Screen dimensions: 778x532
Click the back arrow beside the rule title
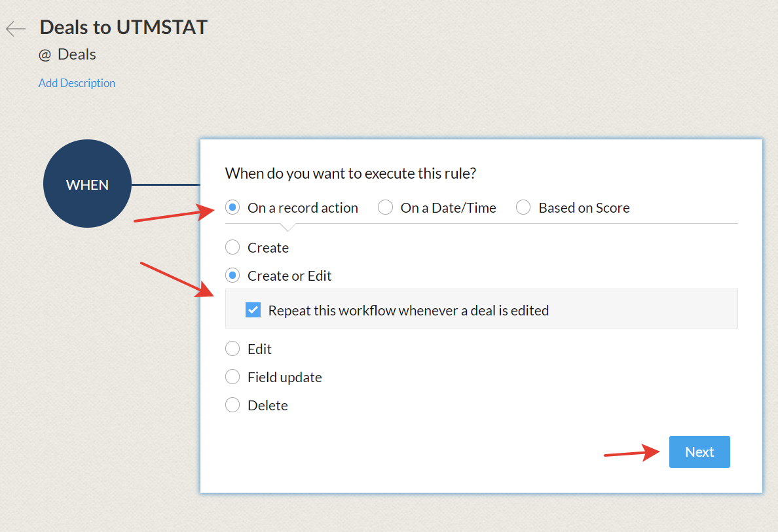click(16, 29)
